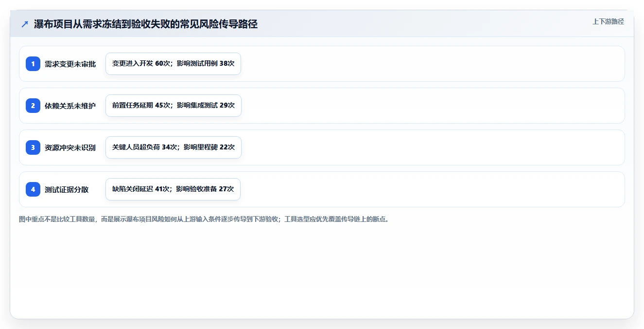Select the 依赖关系未维护 risk label
644x329 pixels.
[x=70, y=106]
